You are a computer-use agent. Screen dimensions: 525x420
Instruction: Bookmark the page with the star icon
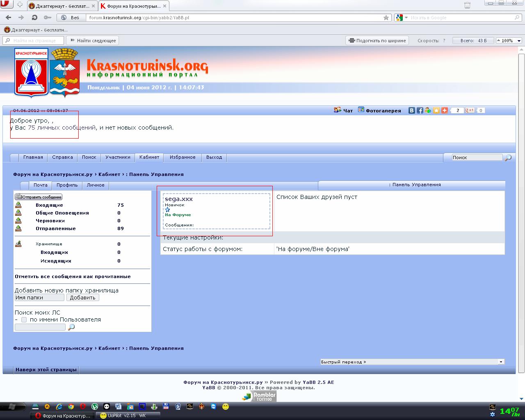(386, 18)
